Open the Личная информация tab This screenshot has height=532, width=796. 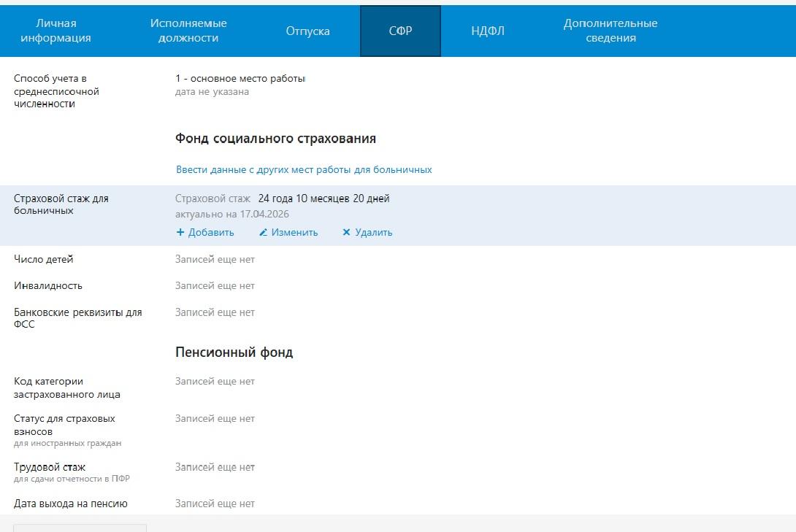pos(56,31)
